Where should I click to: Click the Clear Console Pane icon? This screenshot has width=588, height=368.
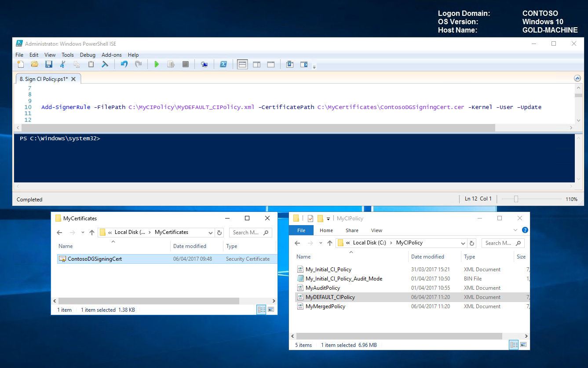point(105,65)
